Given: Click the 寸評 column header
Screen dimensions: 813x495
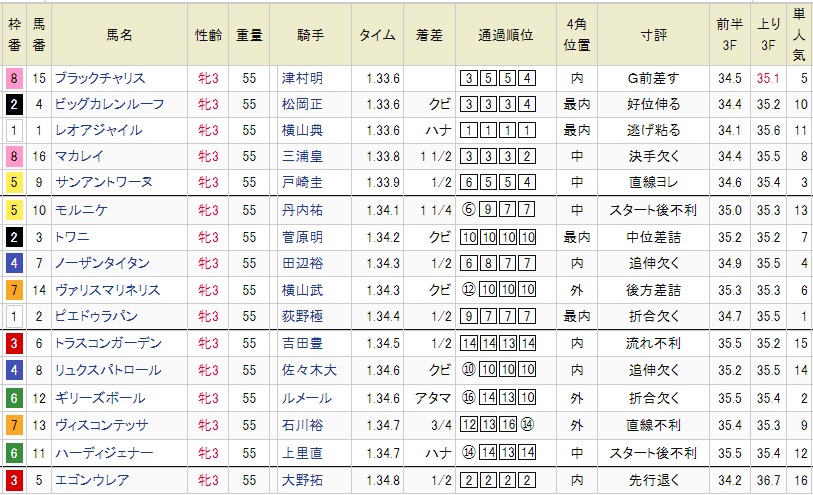Looking at the screenshot, I should click(x=654, y=34).
